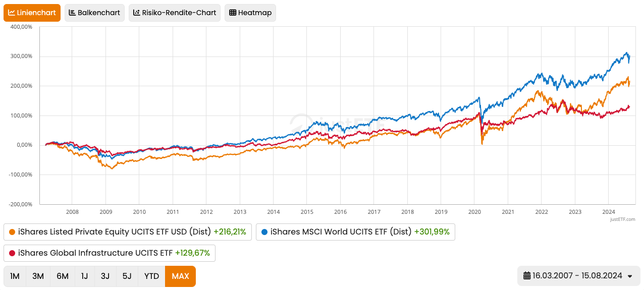Select the 3M time range

coord(38,276)
